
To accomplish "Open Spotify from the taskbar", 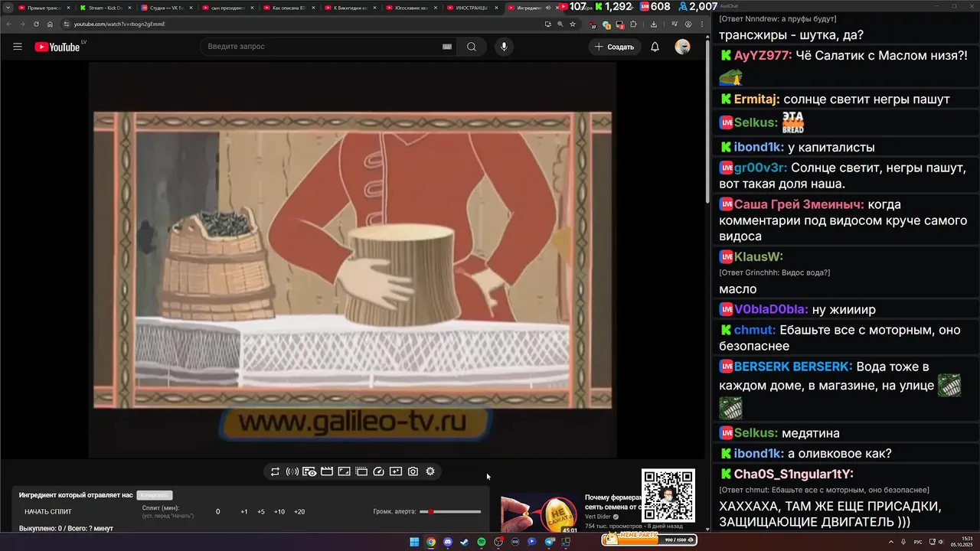I will point(481,542).
